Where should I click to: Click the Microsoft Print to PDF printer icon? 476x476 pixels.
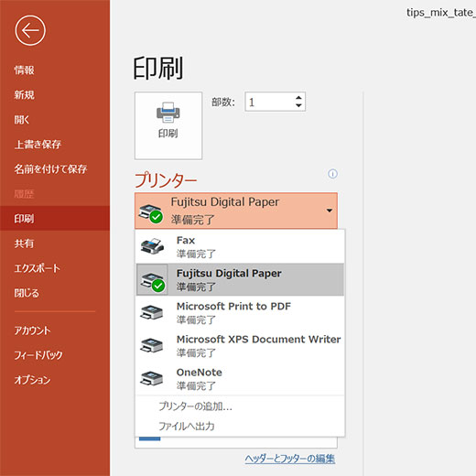point(152,312)
